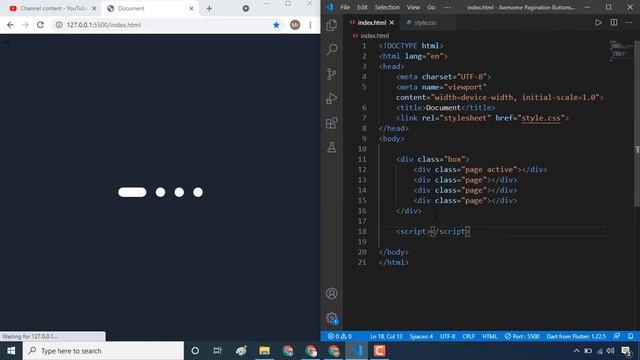Click the feedback icon in status bar
This screenshot has width=640, height=360.
tap(617, 336)
